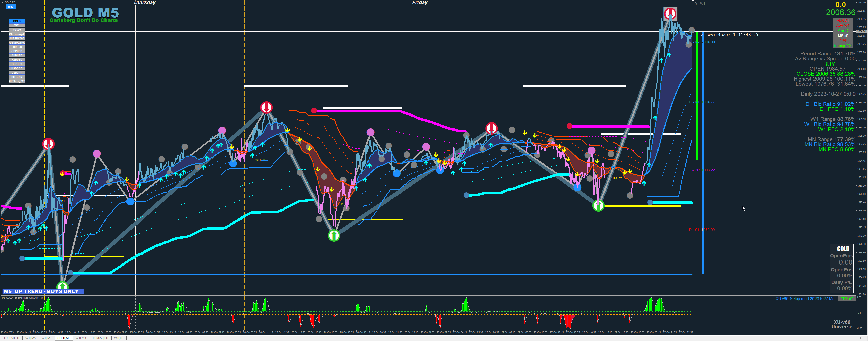The image size is (868, 341).
Task: Click the TDFI-off button in indicator window
Action: pos(847,299)
